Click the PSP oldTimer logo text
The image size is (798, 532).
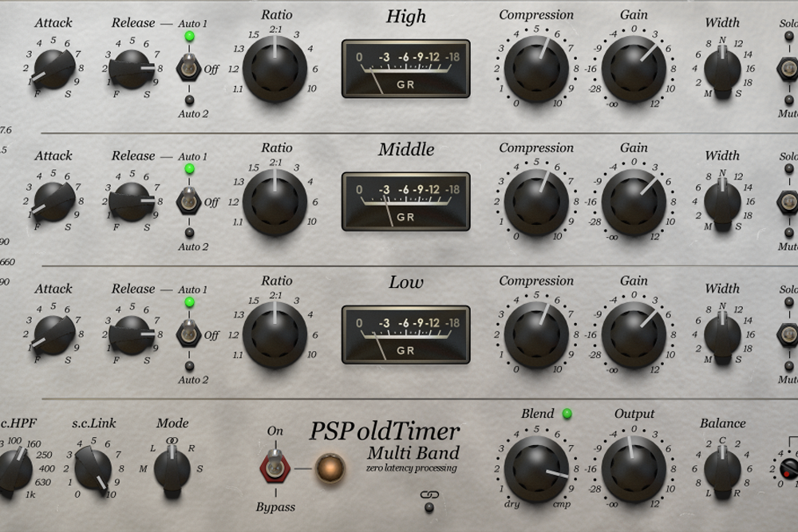tap(385, 432)
